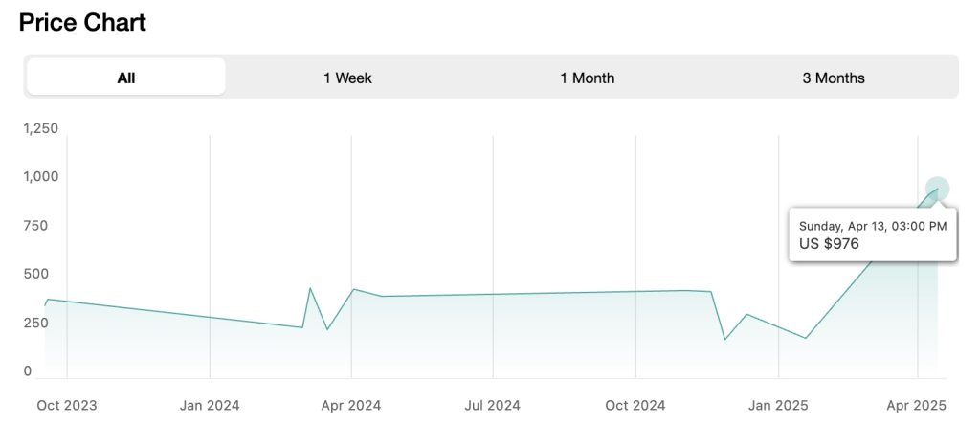980x447 pixels.
Task: Click the 1,000 y-axis value
Action: click(40, 177)
